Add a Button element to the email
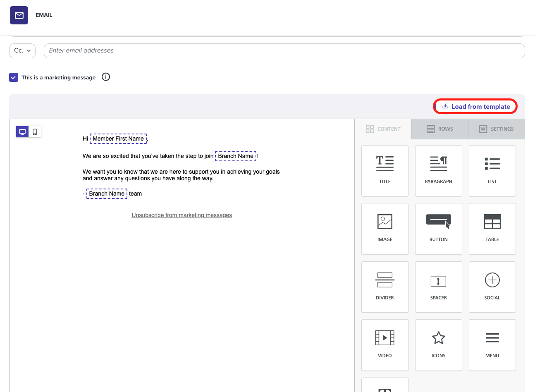 438,229
